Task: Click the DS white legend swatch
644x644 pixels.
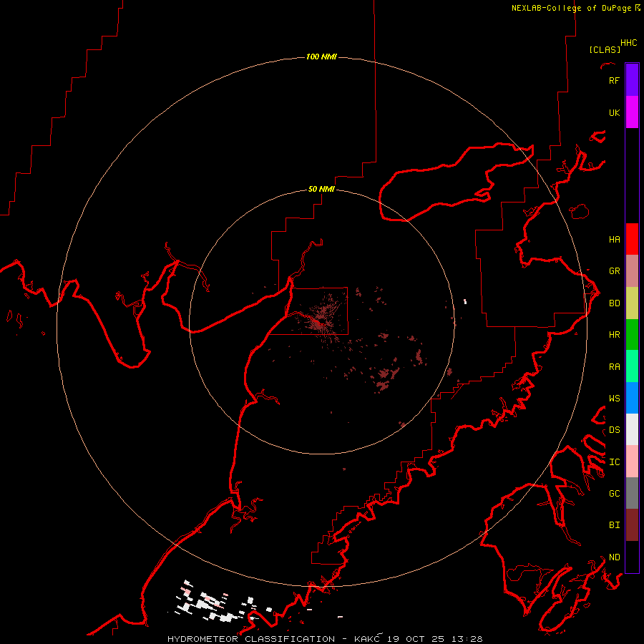Action: (632, 429)
